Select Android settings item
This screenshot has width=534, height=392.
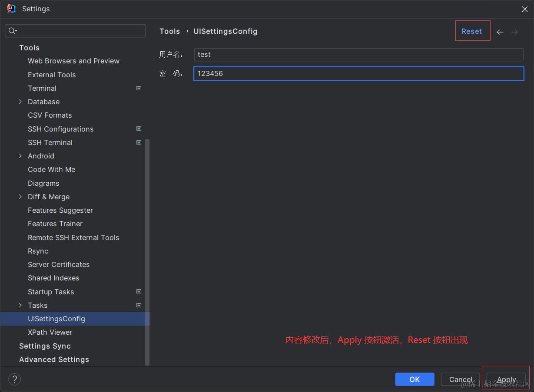(x=41, y=156)
